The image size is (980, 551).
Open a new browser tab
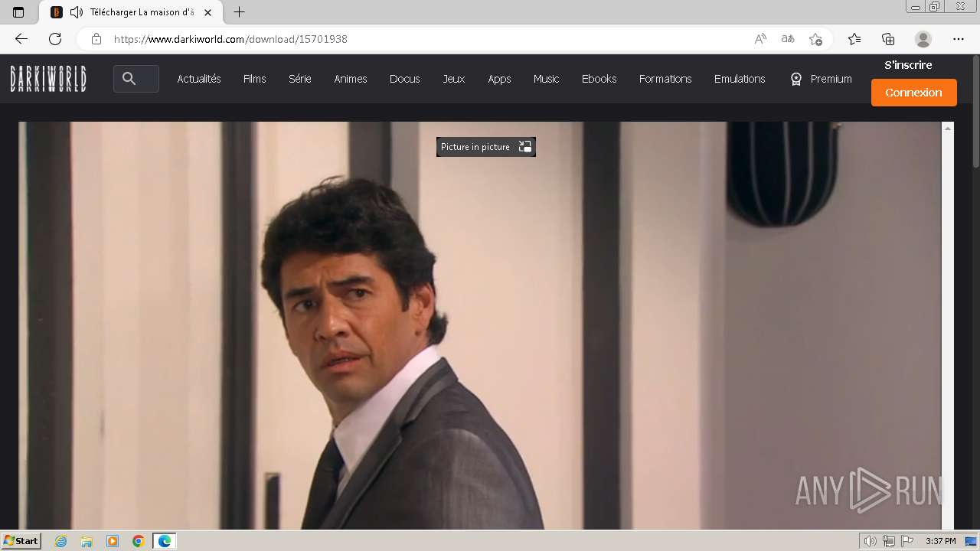pyautogui.click(x=239, y=12)
